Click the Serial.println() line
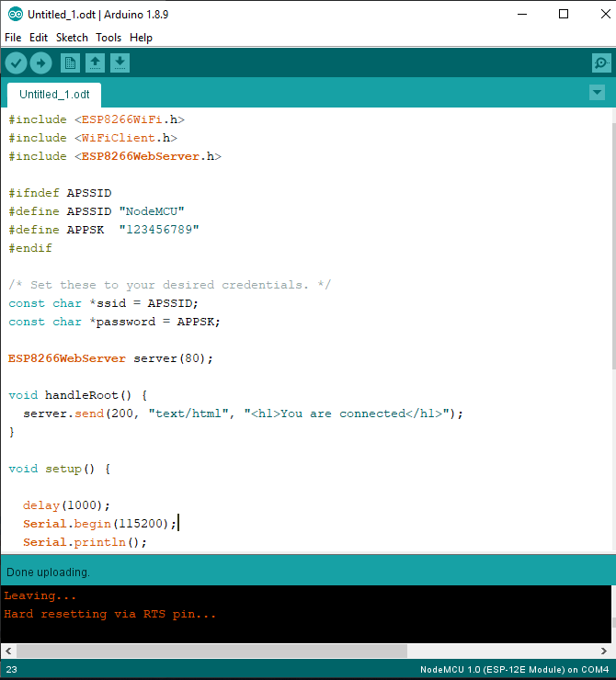This screenshot has height=680, width=616. [x=85, y=542]
